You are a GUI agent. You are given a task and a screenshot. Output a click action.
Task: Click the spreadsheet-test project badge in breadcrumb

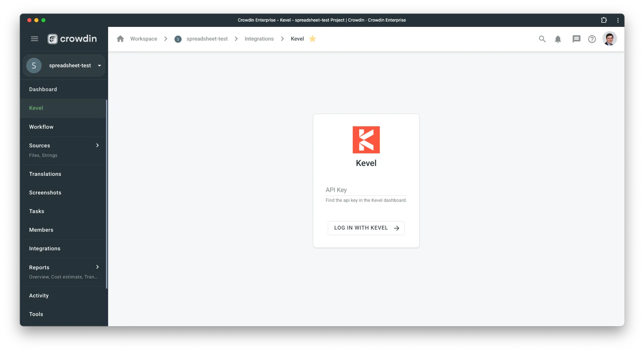(178, 39)
